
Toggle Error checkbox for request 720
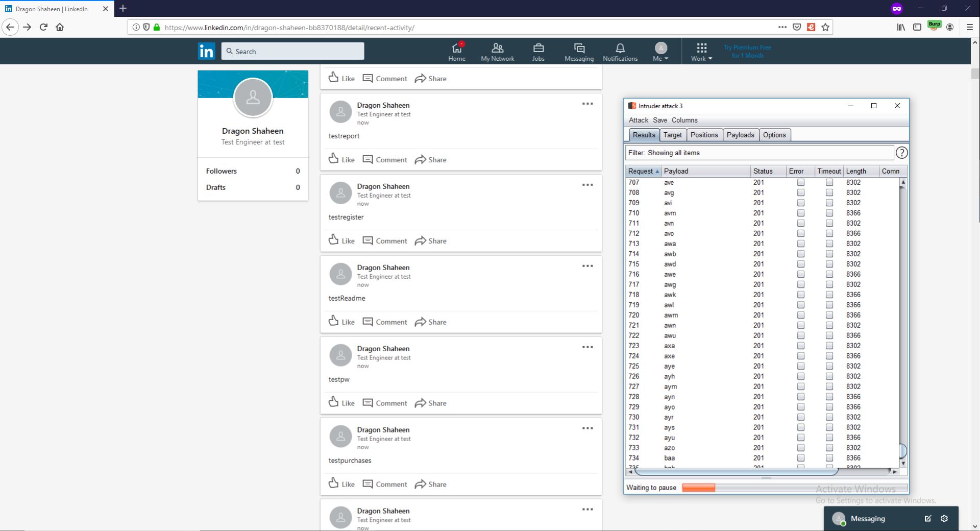[x=801, y=315]
